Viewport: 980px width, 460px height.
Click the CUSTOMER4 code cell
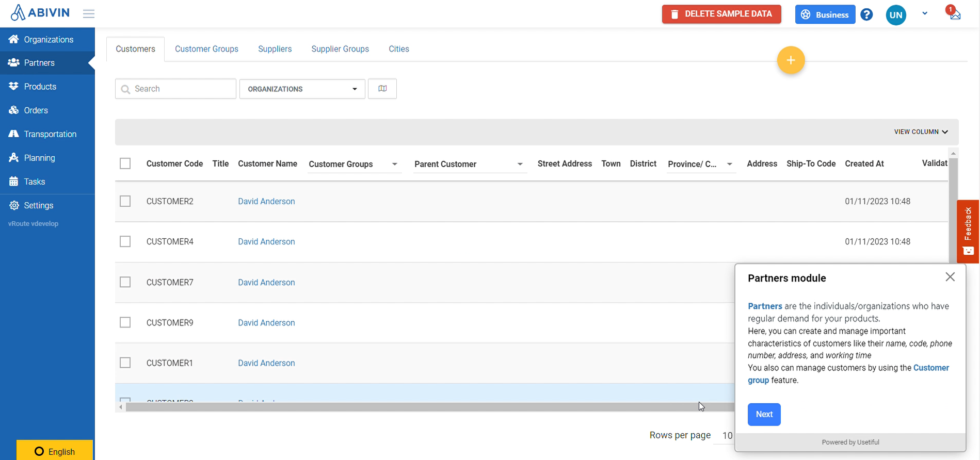170,242
